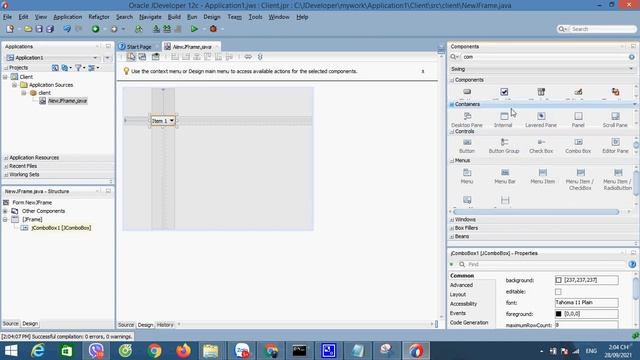Toggle the editable checkbox in Properties

point(558,292)
